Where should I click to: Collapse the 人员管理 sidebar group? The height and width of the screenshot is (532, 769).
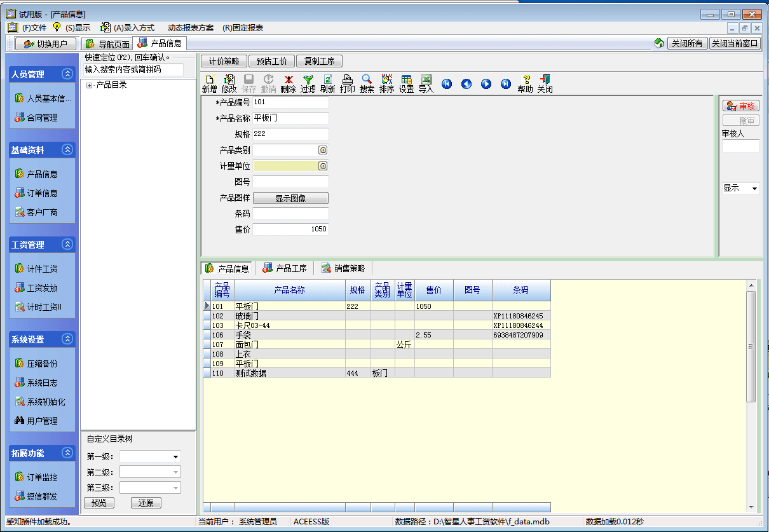[x=67, y=74]
